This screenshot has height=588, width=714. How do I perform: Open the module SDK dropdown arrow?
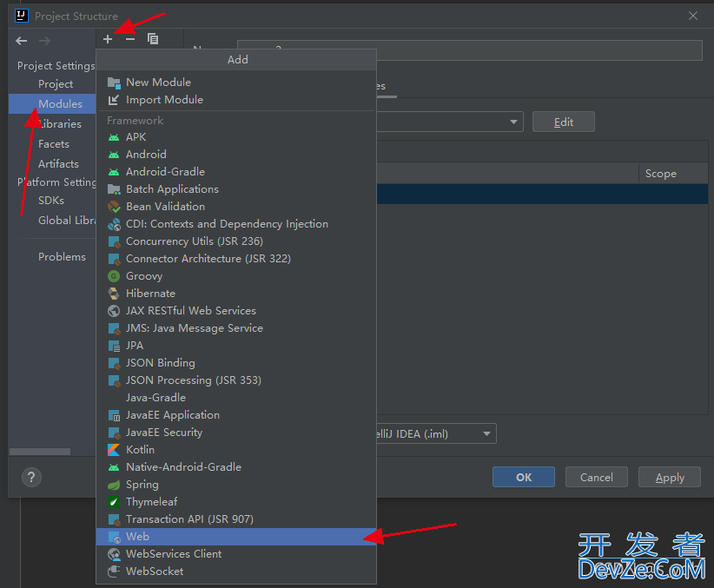pyautogui.click(x=513, y=122)
